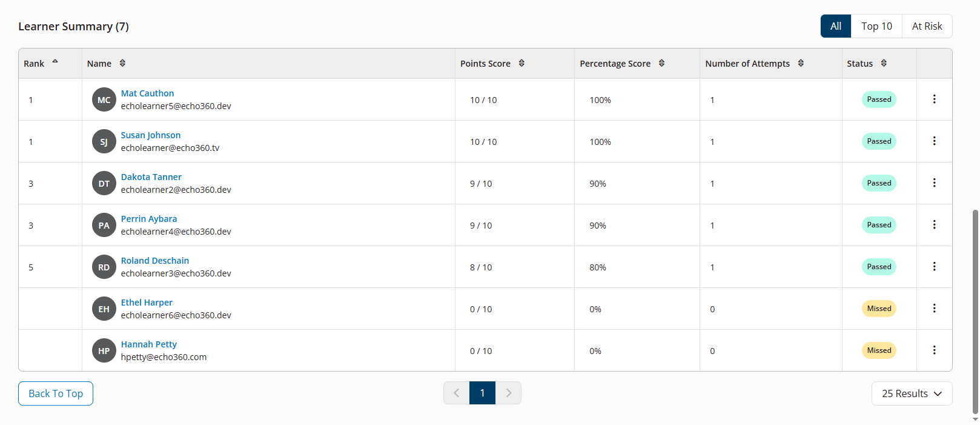Open the kebab menu on Ethel Harper's row
The height and width of the screenshot is (425, 980).
(x=934, y=308)
